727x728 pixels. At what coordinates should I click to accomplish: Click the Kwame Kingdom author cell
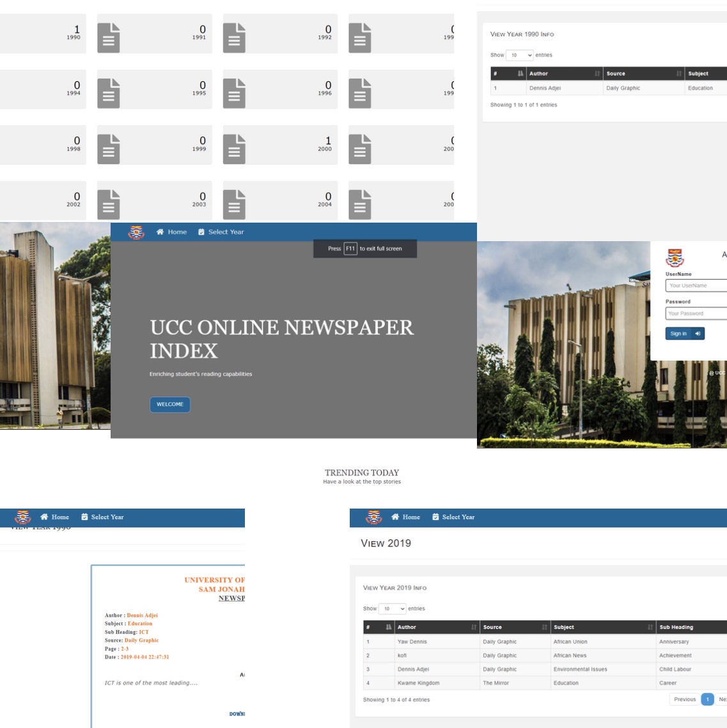[437, 683]
